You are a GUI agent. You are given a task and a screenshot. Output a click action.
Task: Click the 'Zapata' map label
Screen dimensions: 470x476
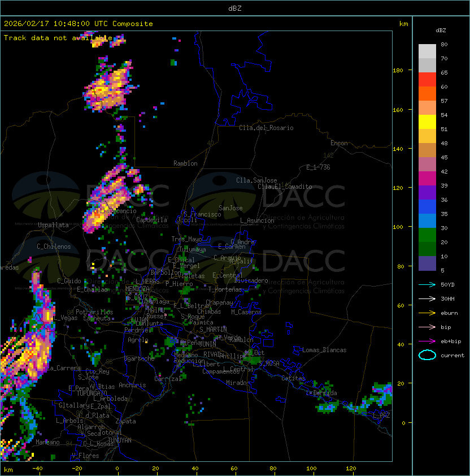point(125,421)
